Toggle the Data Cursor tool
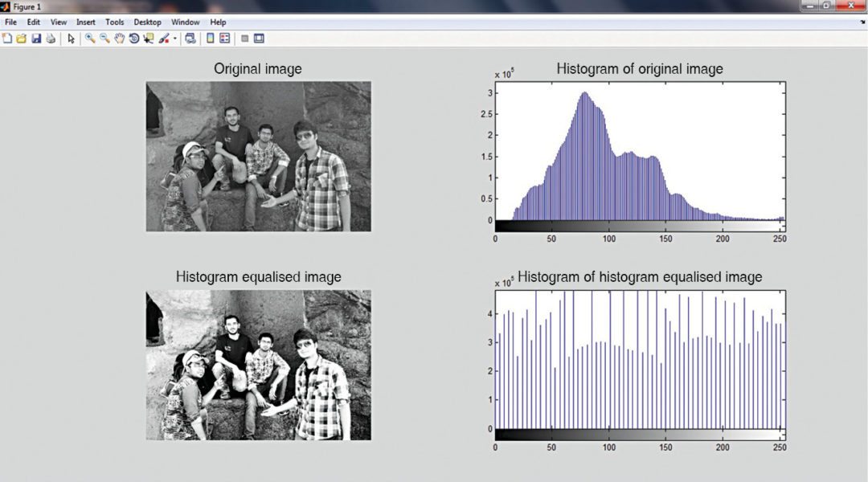The height and width of the screenshot is (482, 868). [x=149, y=38]
